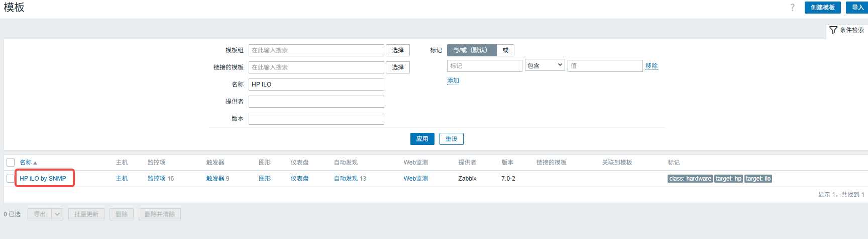Select the 或 tag evaluation option
This screenshot has width=868, height=239.
505,50
